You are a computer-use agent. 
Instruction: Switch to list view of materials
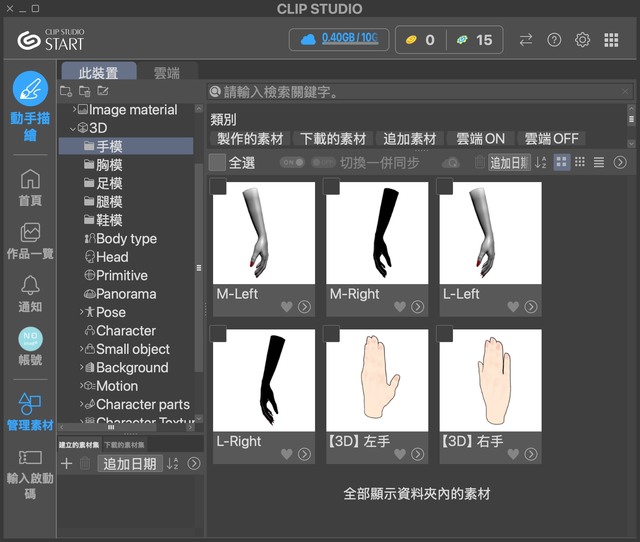click(x=599, y=162)
